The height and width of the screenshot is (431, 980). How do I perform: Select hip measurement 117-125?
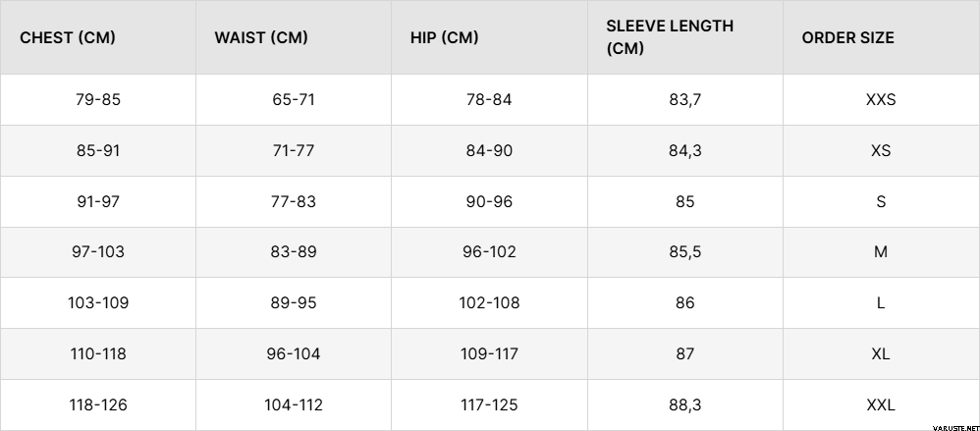(489, 404)
